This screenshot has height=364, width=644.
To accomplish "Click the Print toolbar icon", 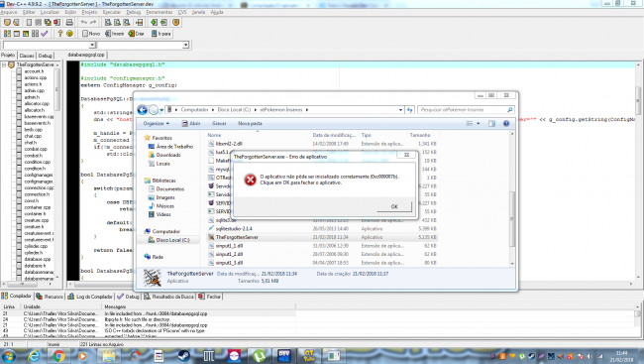I will 69,22.
